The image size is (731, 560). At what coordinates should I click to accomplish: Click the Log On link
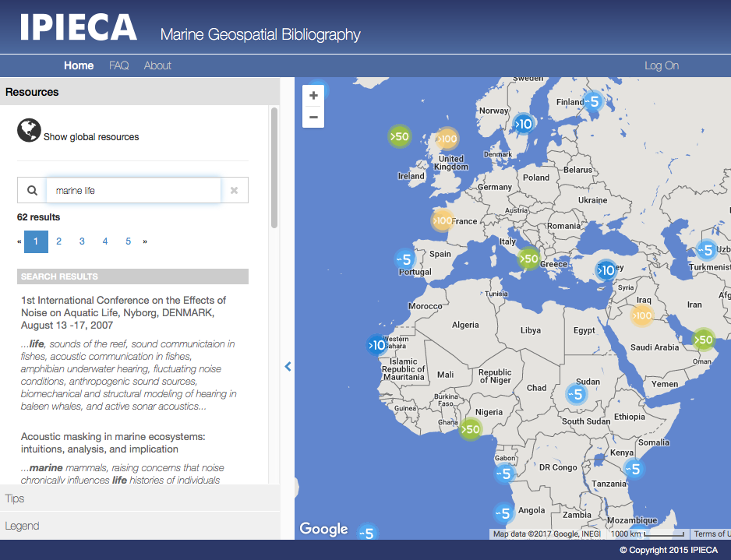662,65
